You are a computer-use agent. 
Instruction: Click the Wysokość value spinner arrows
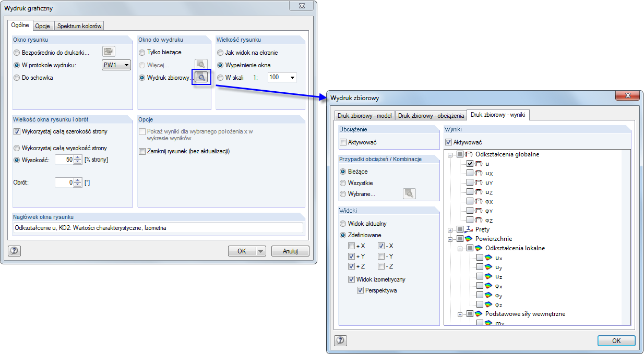78,160
